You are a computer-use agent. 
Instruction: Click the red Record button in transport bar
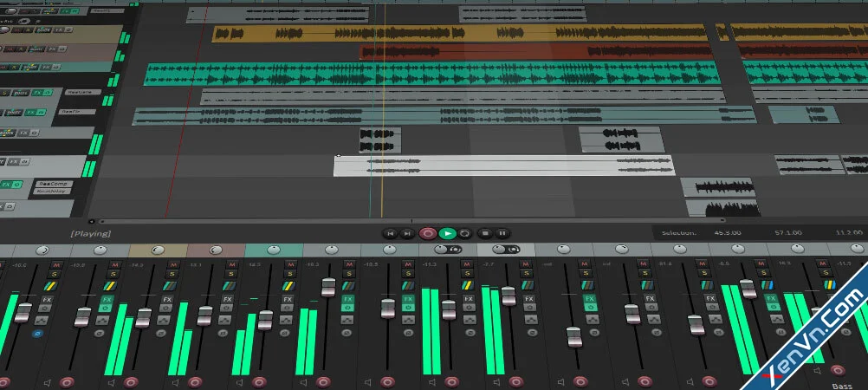pyautogui.click(x=427, y=233)
